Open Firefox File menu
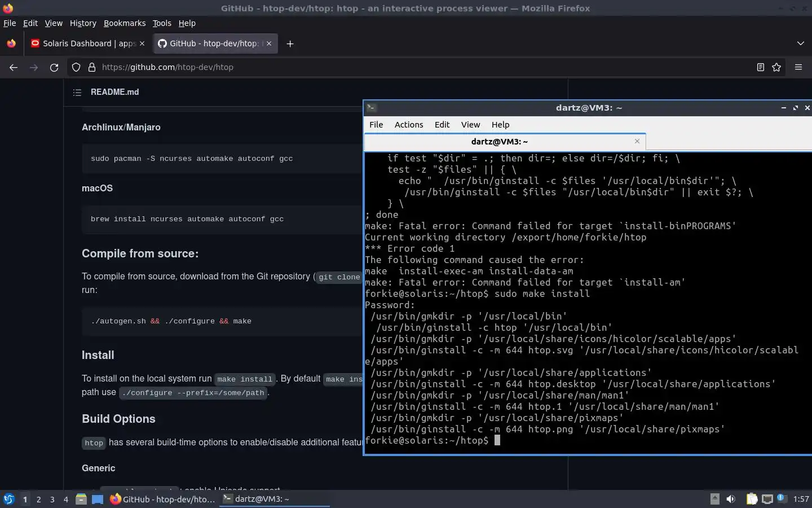The height and width of the screenshot is (508, 812). (10, 23)
